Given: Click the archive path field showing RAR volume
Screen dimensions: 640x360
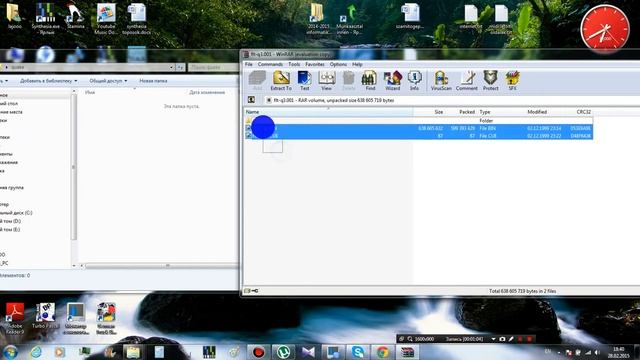Looking at the screenshot, I should 451,100.
